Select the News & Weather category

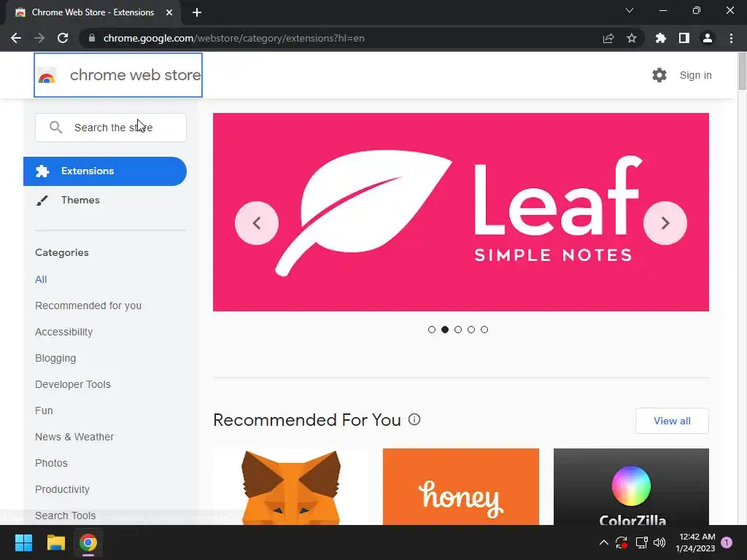pos(74,437)
